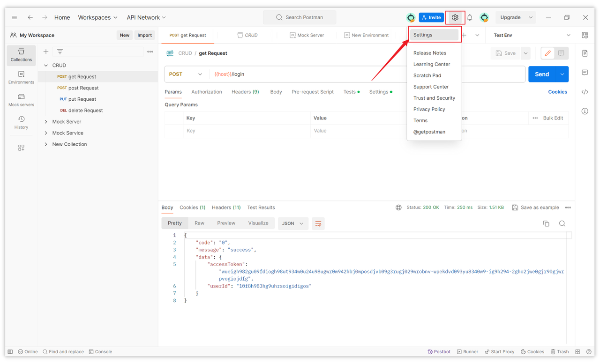Toggle the sidebar icon in status bar
This screenshot has height=364, width=600.
pos(10,352)
